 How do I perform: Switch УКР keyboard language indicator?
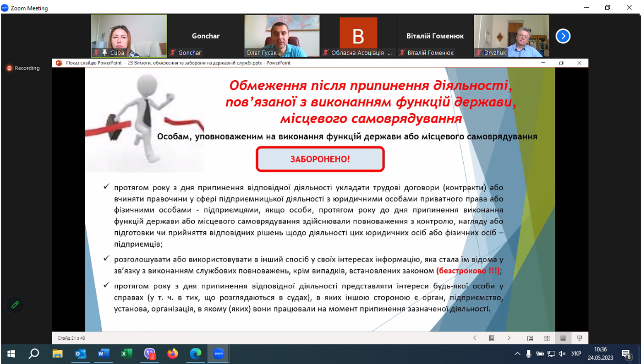[x=576, y=354]
